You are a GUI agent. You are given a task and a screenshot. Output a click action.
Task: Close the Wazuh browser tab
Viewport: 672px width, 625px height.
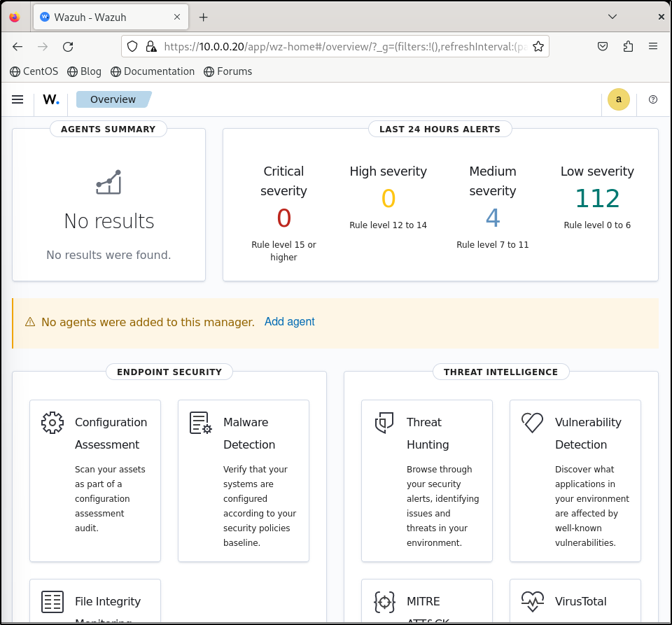click(177, 17)
